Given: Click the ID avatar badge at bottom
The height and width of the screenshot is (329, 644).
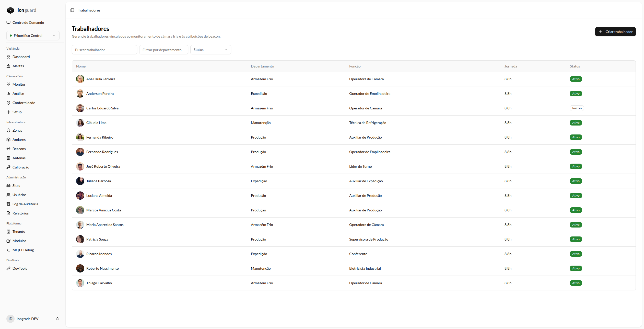Looking at the screenshot, I should coord(10,319).
